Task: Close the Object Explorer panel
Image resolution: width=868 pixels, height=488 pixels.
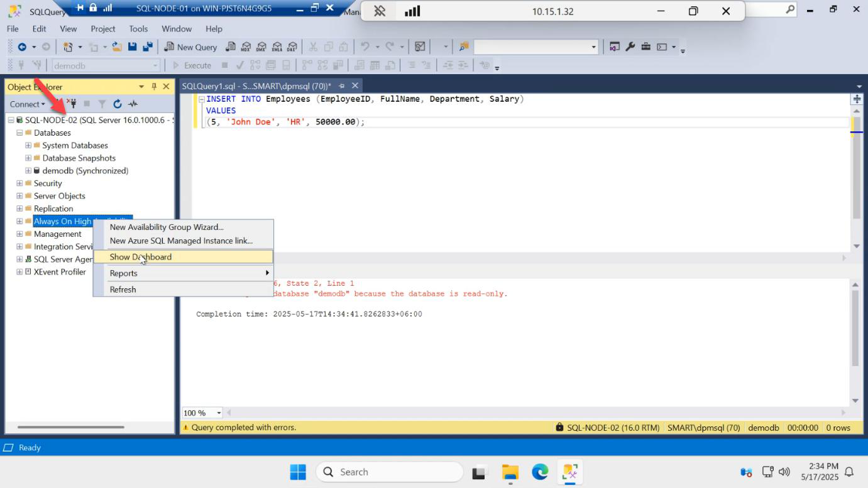Action: [x=167, y=87]
